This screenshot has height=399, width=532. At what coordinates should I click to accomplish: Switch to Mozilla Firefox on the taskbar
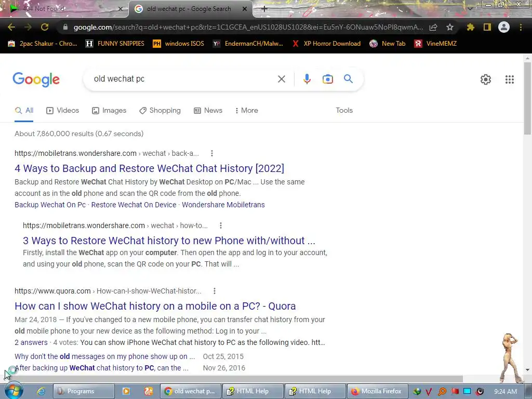[377, 391]
